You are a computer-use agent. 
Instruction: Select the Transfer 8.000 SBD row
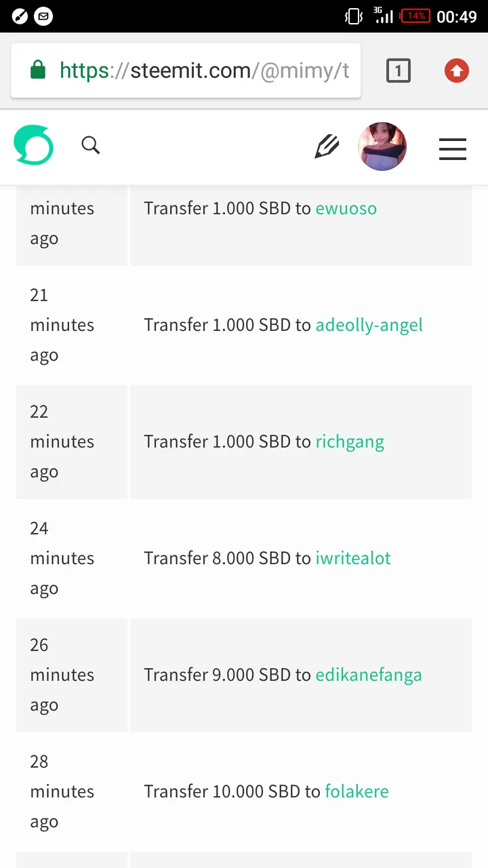[x=244, y=559]
